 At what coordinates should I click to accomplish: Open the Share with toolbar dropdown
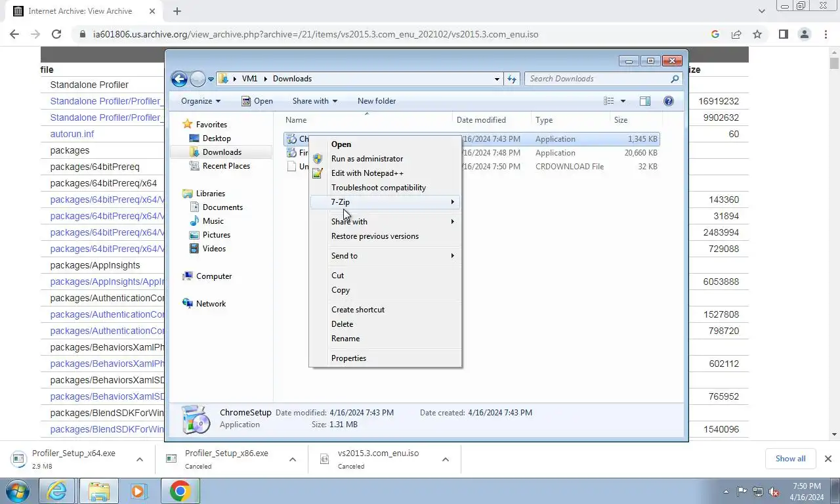click(x=315, y=101)
